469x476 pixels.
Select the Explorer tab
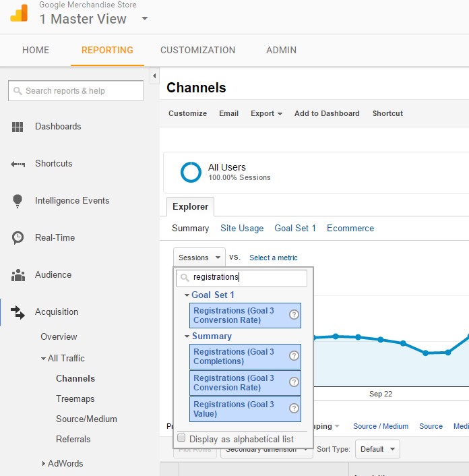[190, 207]
